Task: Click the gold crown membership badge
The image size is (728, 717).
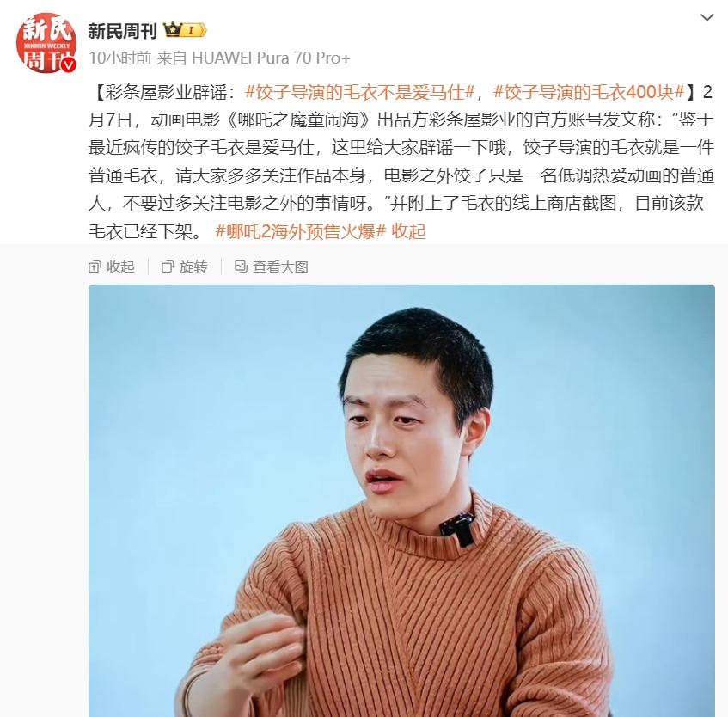Action: coord(172,30)
